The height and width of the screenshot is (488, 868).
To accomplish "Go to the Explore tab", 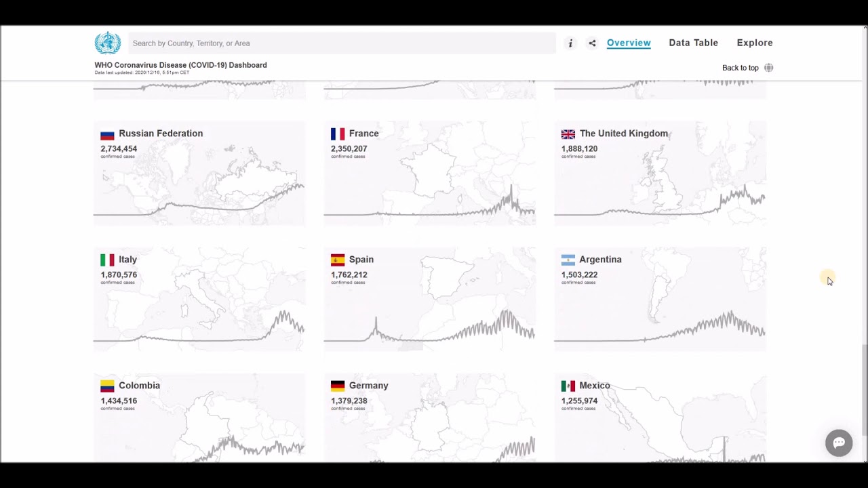I will click(754, 43).
